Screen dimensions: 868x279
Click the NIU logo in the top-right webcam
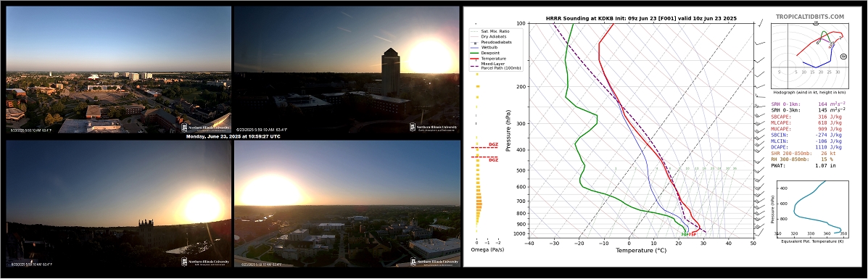point(434,128)
